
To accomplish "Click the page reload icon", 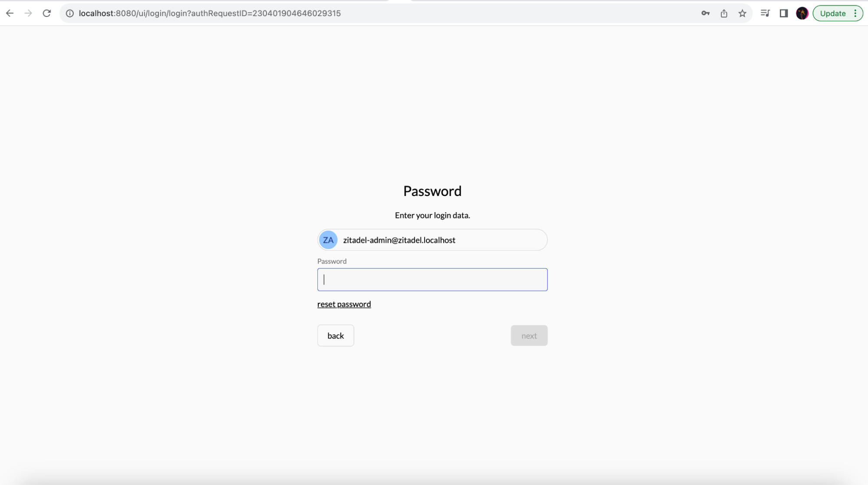I will pos(47,13).
